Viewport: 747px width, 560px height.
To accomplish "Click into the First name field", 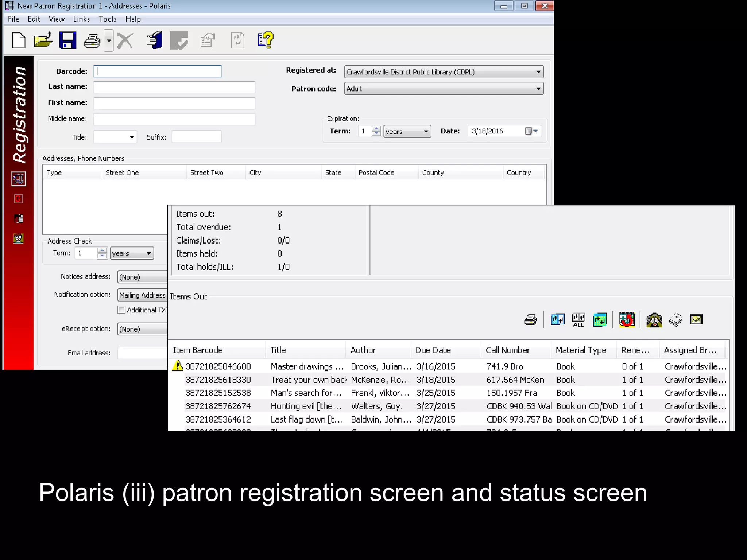I will 174,103.
